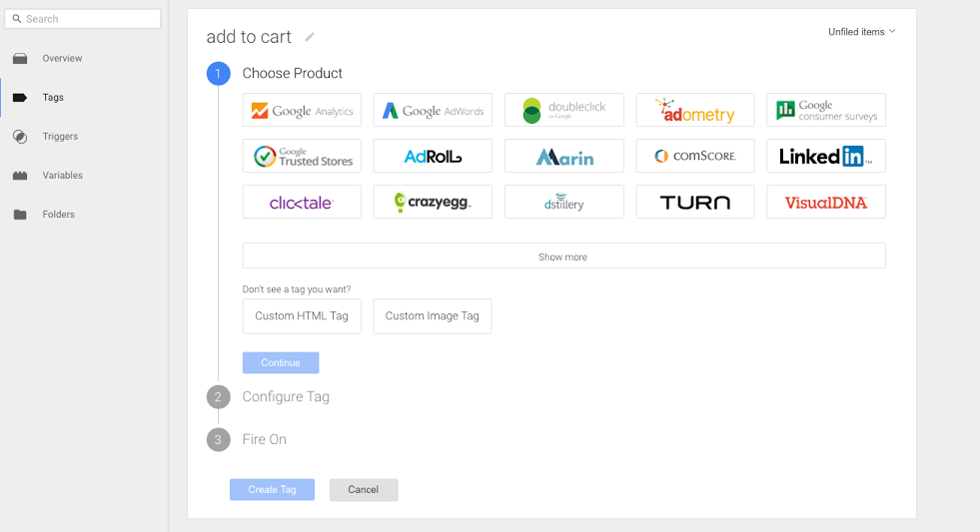Screen dimensions: 980x532
Task: Click the step 1 number circle
Action: (218, 74)
